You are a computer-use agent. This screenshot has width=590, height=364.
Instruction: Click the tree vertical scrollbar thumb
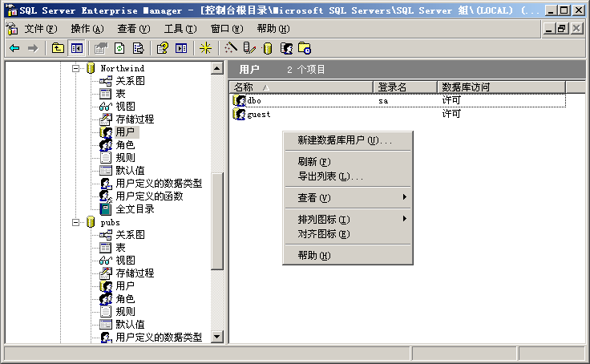tap(217, 220)
